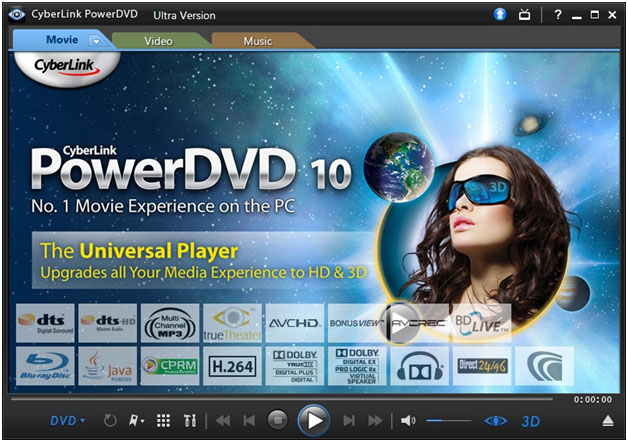Open the bookmark dropdown menu
628x442 pixels.
coord(136,421)
